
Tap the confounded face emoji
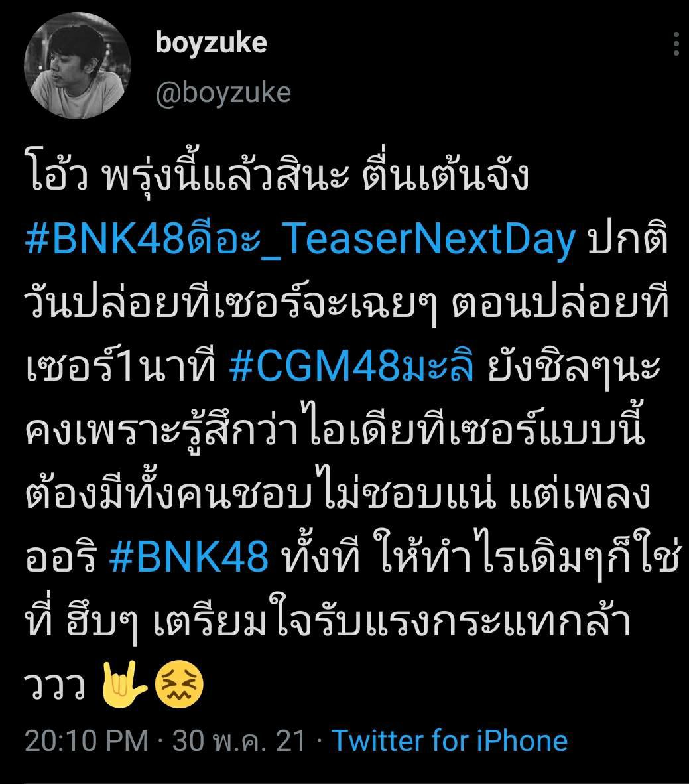click(x=180, y=685)
